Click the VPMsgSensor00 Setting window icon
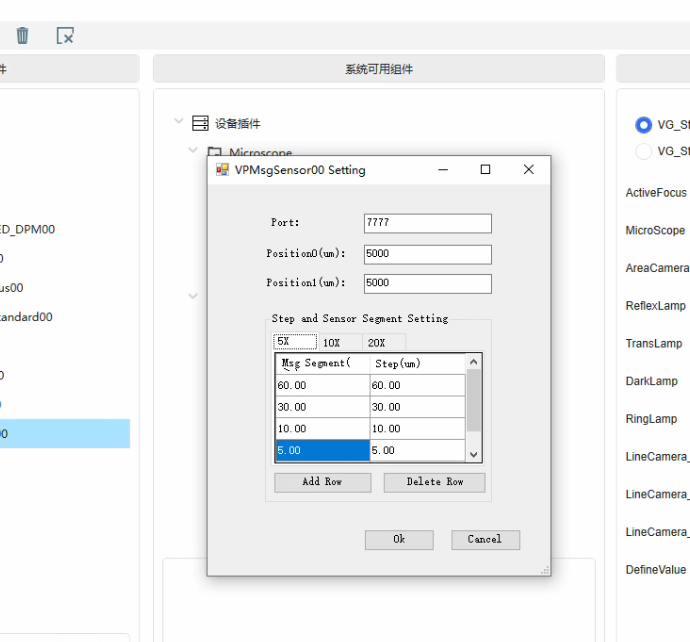 [222, 170]
